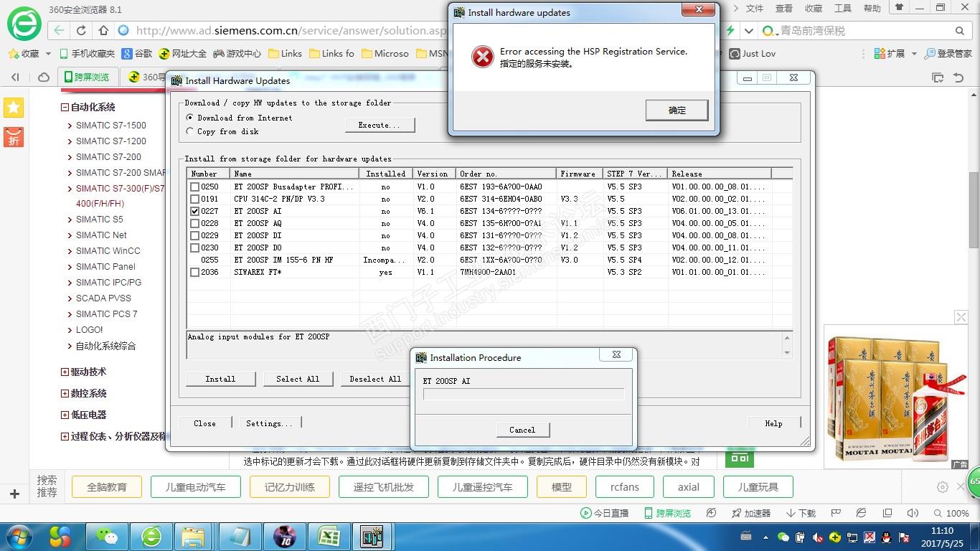980x551 pixels.
Task: Open the browser 收藏 menu
Action: 814,9
